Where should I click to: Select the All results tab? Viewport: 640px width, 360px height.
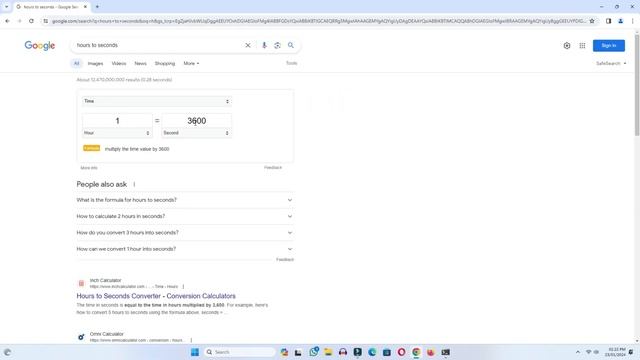76,64
